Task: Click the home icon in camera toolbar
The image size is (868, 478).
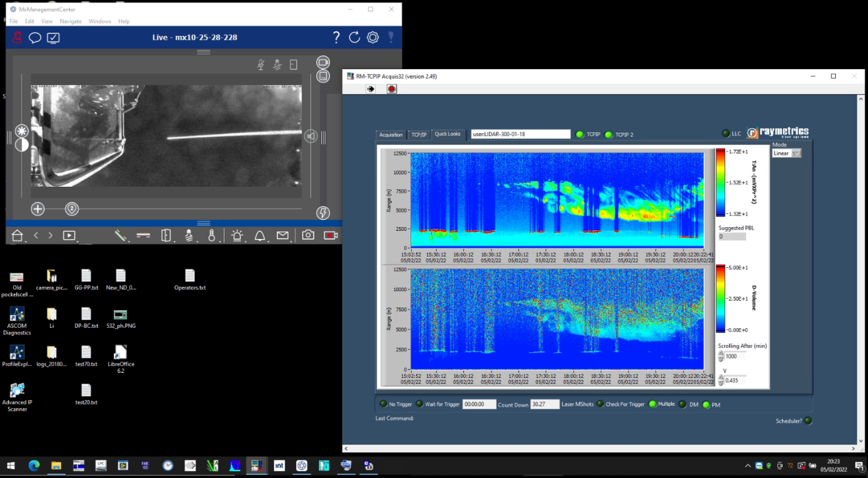Action: click(x=18, y=236)
